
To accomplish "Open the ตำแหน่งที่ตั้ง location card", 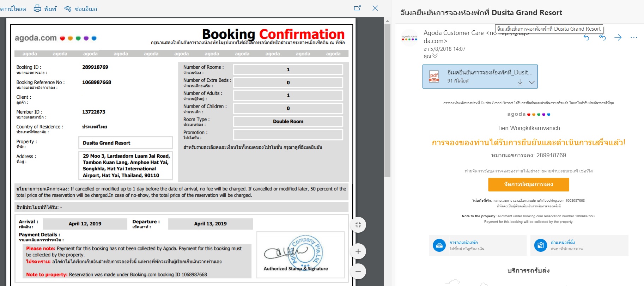I will tap(579, 245).
